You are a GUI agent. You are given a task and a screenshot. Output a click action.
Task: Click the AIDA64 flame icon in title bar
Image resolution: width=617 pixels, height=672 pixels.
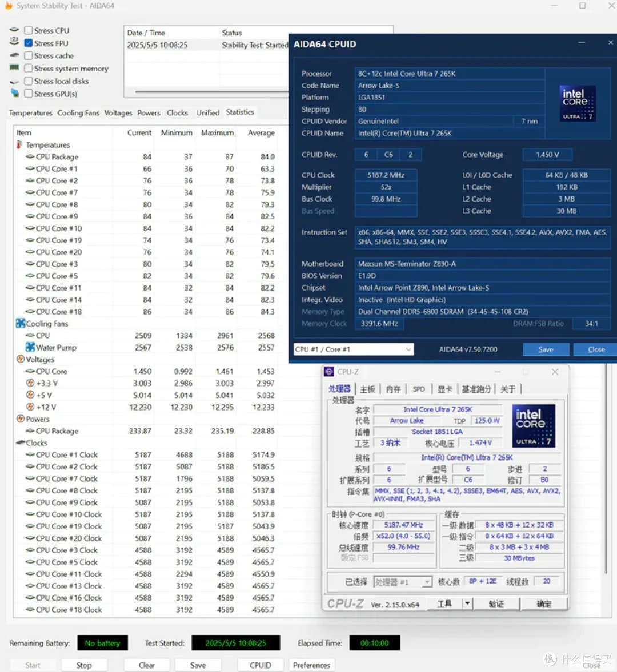[x=8, y=6]
